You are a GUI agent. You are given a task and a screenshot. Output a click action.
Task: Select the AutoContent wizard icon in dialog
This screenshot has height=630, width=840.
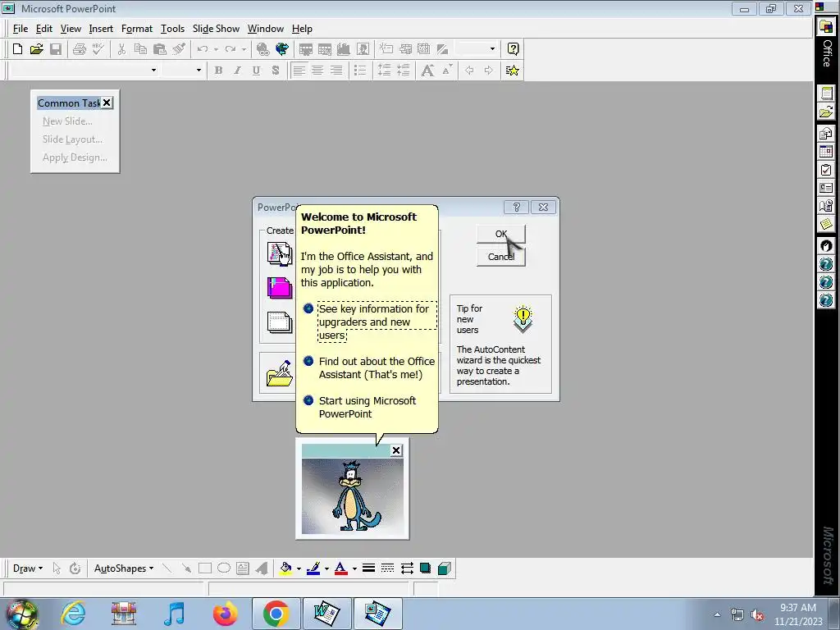point(280,253)
